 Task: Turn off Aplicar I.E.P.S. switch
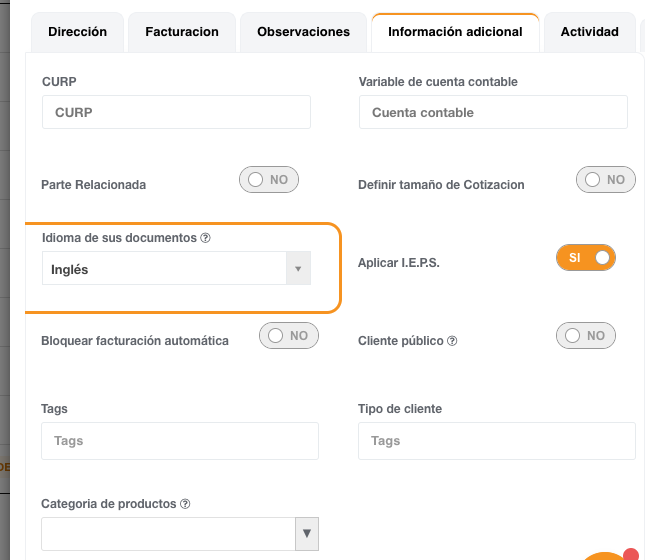click(586, 257)
